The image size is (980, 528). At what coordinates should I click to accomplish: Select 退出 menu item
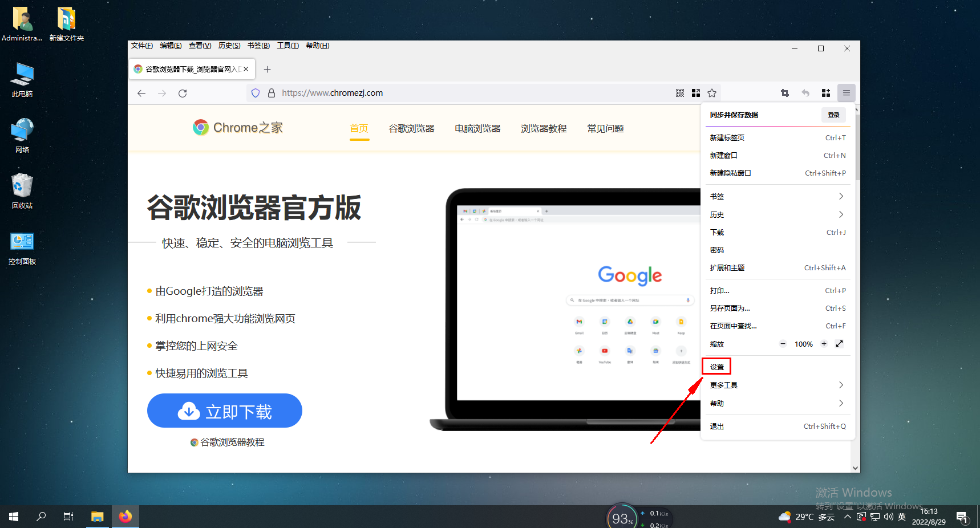tap(778, 426)
